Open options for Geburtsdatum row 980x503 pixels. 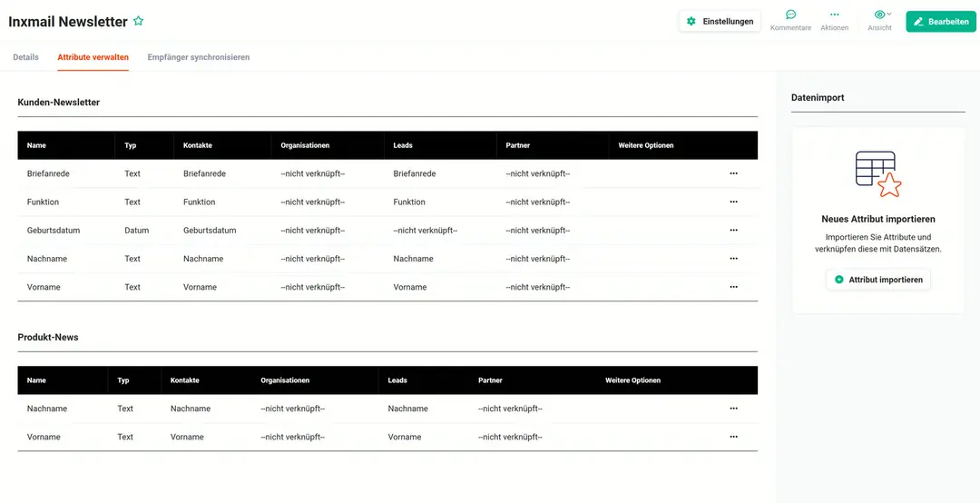tap(734, 231)
